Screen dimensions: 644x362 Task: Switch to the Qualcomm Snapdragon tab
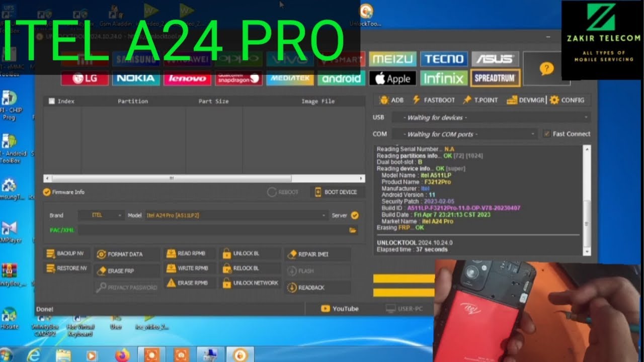tap(238, 78)
